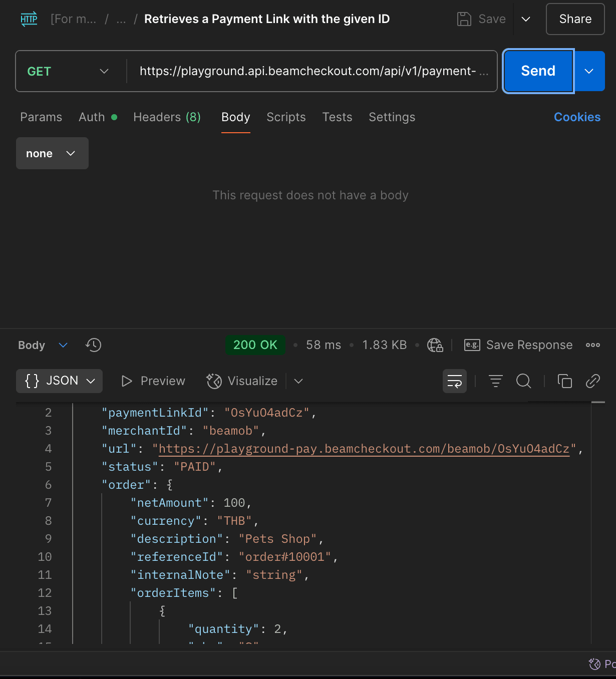
Task: Open the request history clock icon
Action: click(x=93, y=345)
